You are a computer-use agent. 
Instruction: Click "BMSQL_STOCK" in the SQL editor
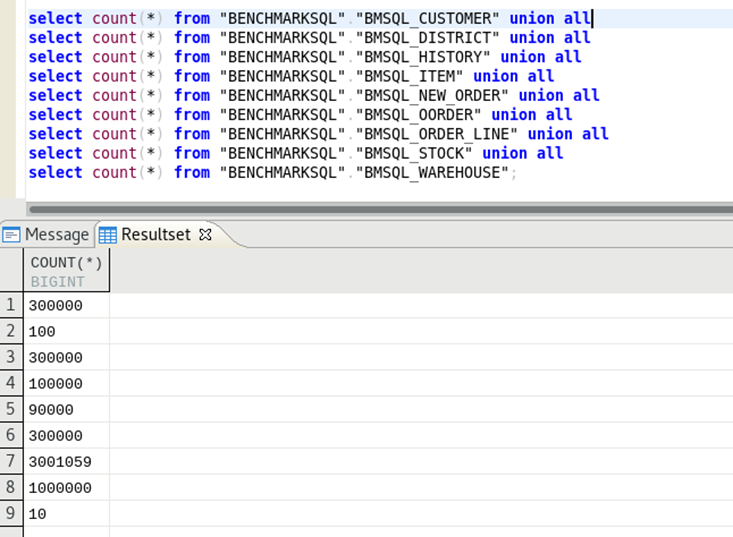414,153
